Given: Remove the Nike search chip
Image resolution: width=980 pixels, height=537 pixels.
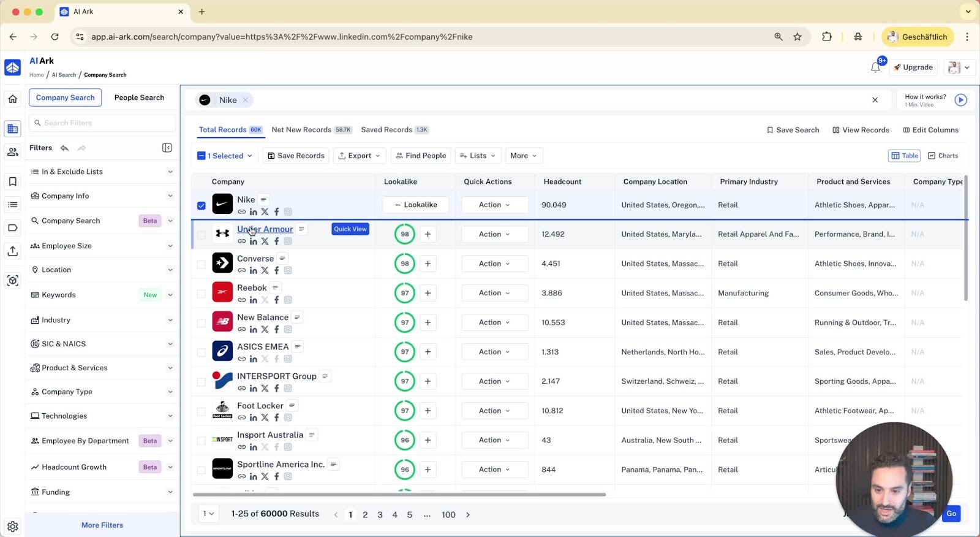Looking at the screenshot, I should (245, 100).
